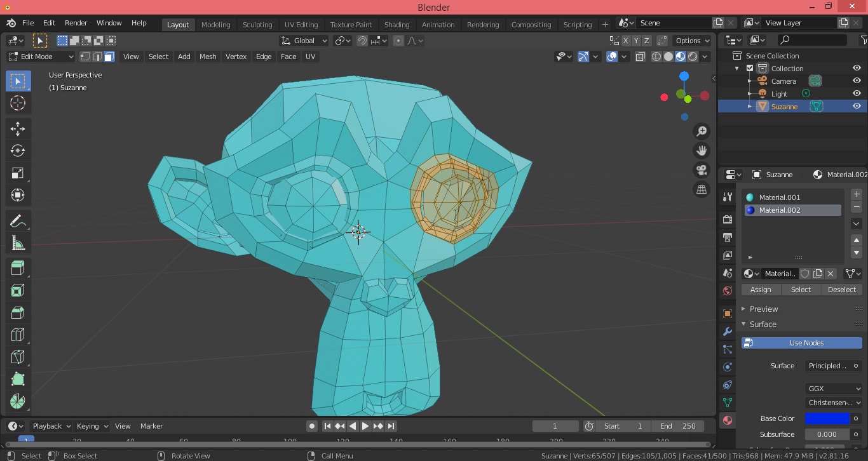This screenshot has width=868, height=461.
Task: Select the Knife tool
Action: click(x=18, y=357)
